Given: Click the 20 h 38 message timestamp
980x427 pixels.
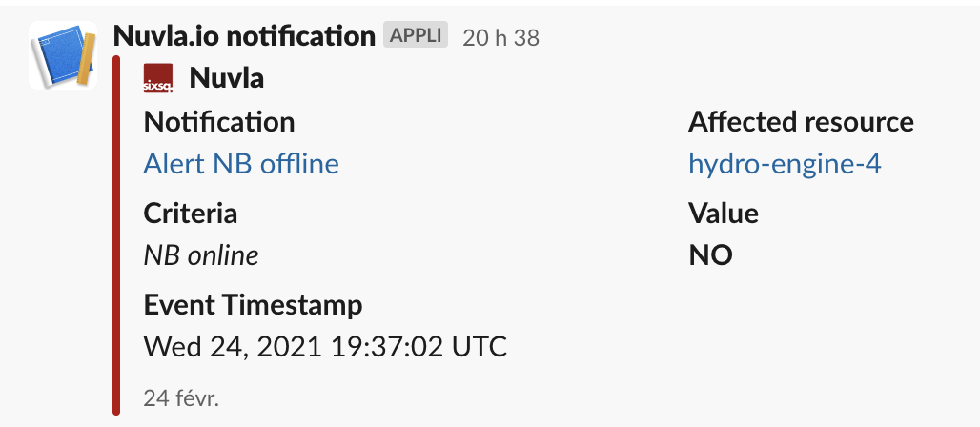Looking at the screenshot, I should [x=500, y=37].
